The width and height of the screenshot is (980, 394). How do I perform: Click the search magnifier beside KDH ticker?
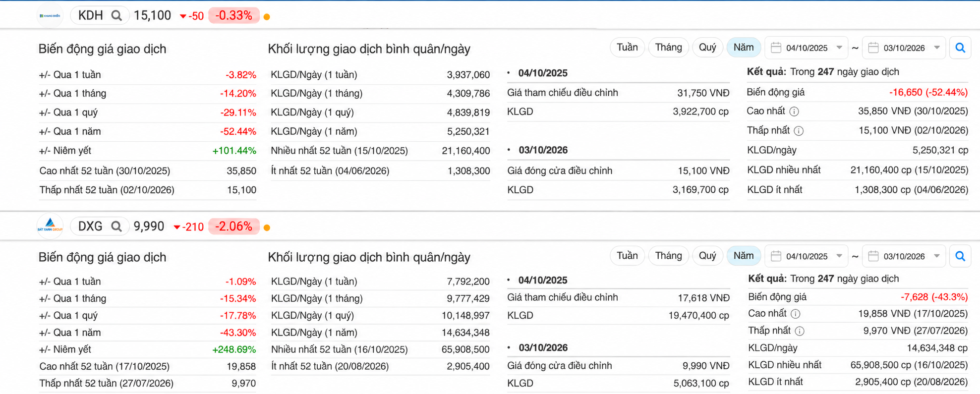[116, 16]
